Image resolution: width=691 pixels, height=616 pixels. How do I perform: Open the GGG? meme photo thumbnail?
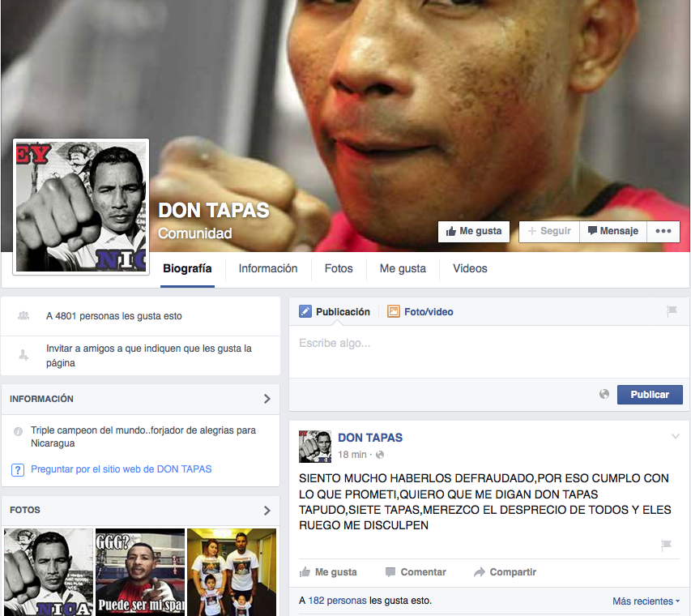[x=140, y=572]
